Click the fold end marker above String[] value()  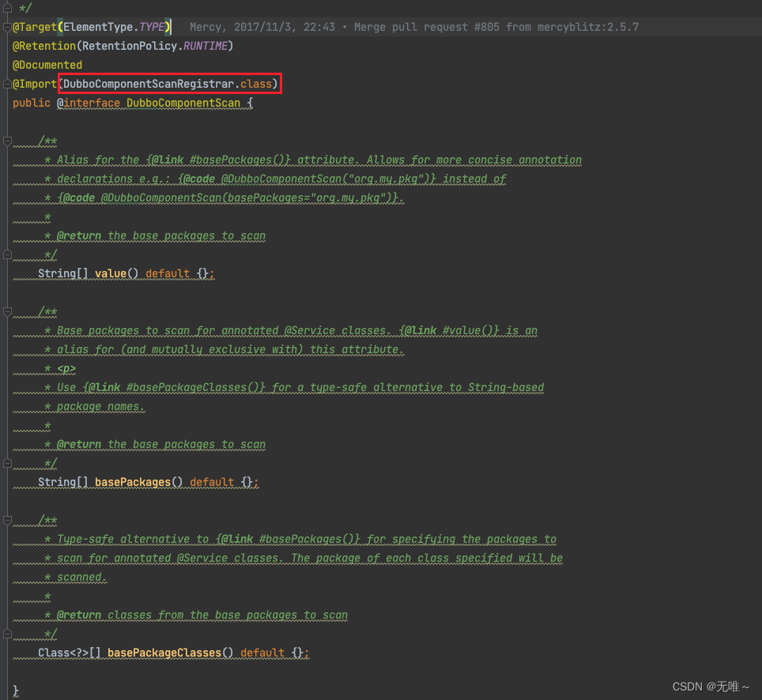[x=7, y=254]
